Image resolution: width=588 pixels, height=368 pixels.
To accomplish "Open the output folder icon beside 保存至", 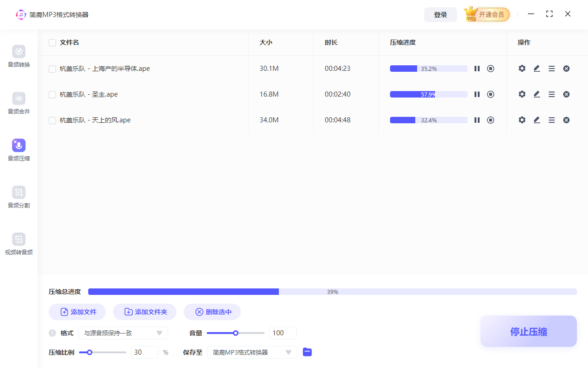I will point(307,352).
